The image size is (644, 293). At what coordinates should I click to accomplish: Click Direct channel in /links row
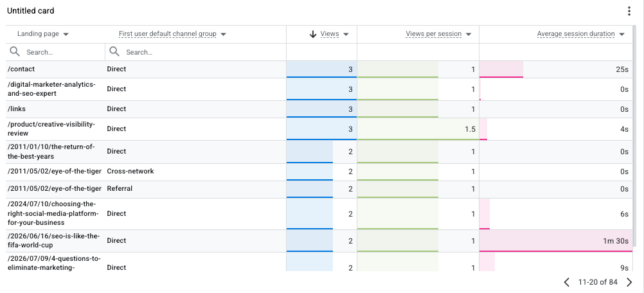(116, 109)
